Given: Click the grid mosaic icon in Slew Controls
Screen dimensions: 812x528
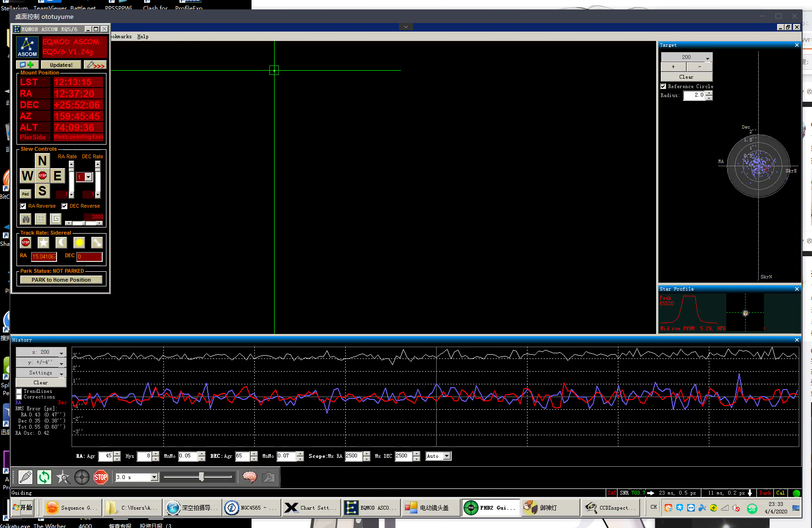Looking at the screenshot, I should [x=41, y=219].
